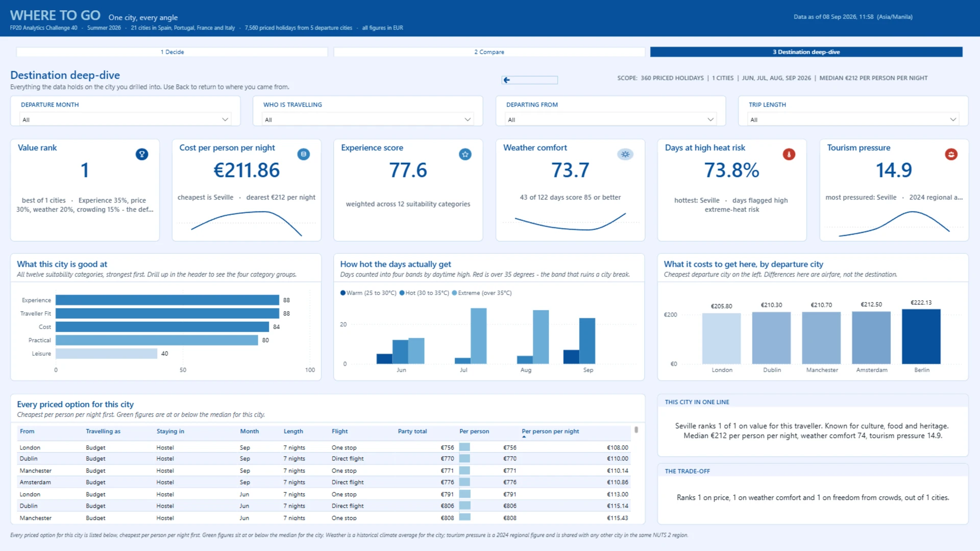
Task: Sort the table by Staying in
Action: point(170,432)
